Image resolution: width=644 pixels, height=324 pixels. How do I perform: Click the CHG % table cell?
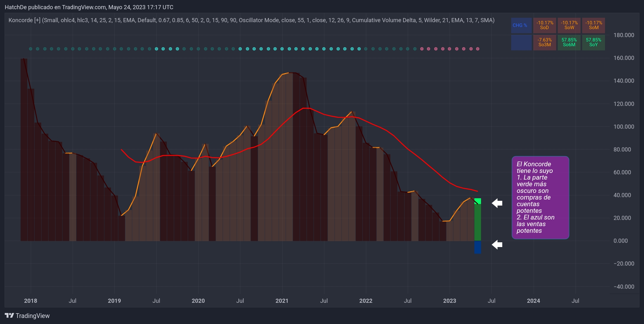pyautogui.click(x=521, y=25)
